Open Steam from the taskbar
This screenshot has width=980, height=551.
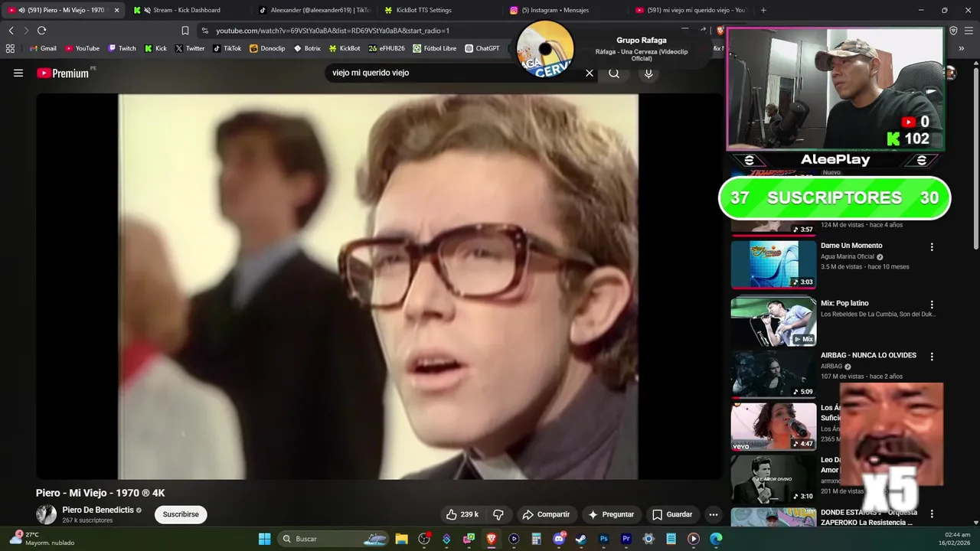pos(581,539)
